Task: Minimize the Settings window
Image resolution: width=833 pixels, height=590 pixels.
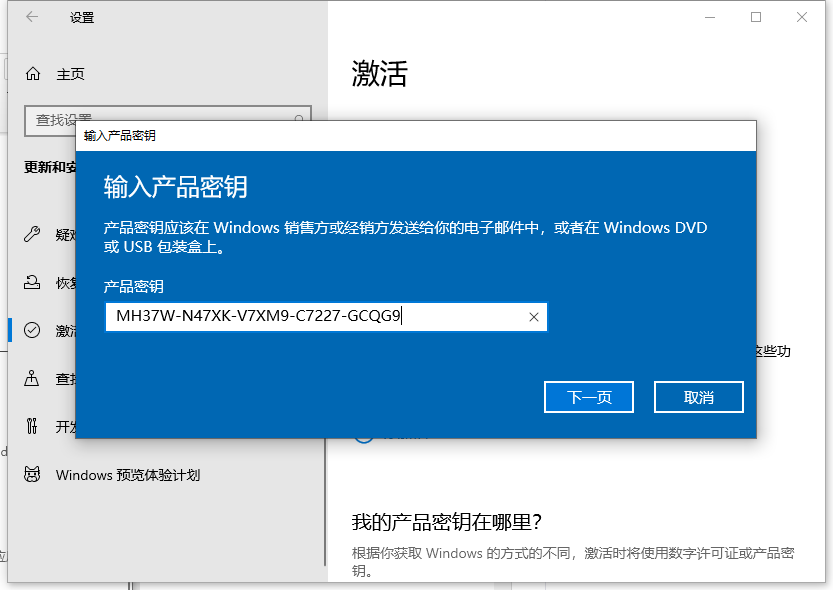Action: 710,17
